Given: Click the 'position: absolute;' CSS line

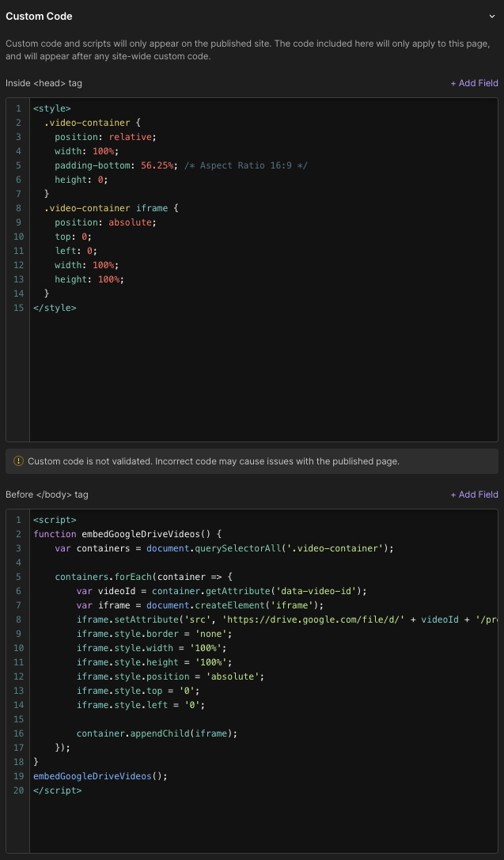Looking at the screenshot, I should pyautogui.click(x=106, y=222).
